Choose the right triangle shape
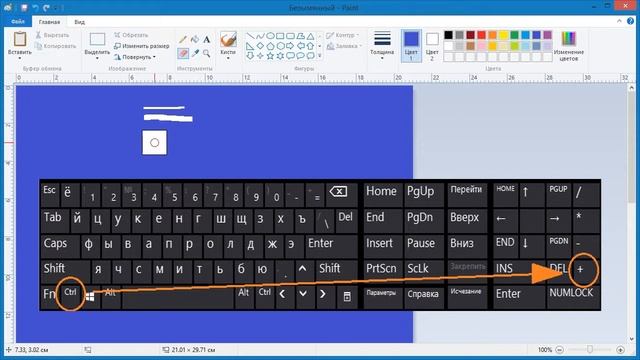The height and width of the screenshot is (360, 640). 250,46
